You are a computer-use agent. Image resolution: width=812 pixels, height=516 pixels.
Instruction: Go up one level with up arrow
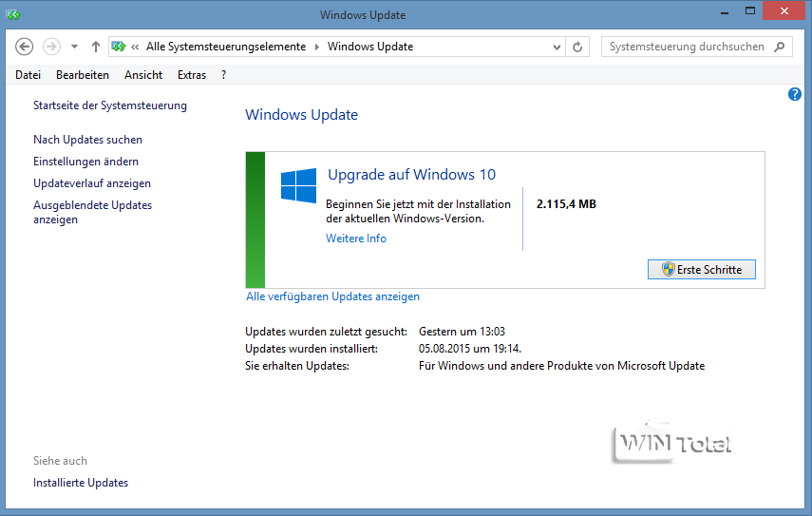pyautogui.click(x=95, y=47)
